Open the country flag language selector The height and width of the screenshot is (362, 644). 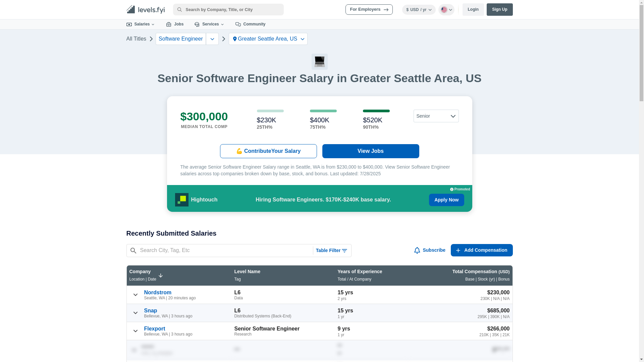pyautogui.click(x=446, y=10)
